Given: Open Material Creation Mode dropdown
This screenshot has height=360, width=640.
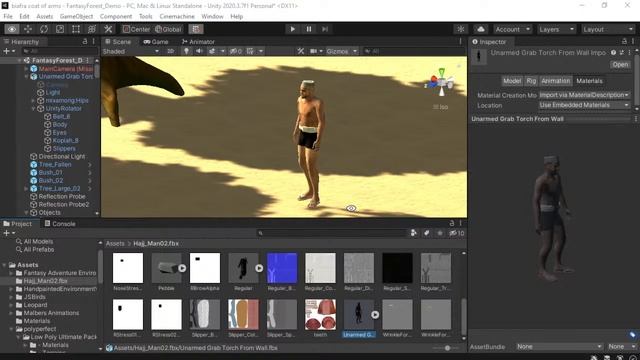Looking at the screenshot, I should tap(584, 95).
